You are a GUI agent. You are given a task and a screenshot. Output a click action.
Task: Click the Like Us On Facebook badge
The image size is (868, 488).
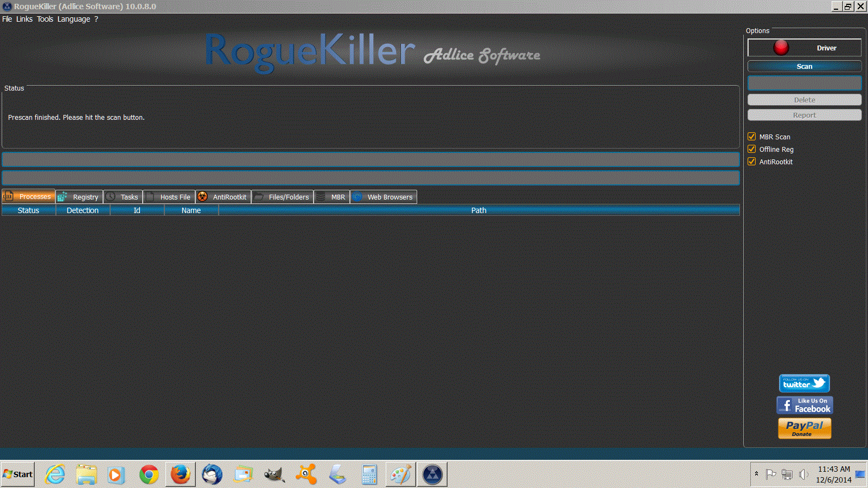(x=805, y=405)
